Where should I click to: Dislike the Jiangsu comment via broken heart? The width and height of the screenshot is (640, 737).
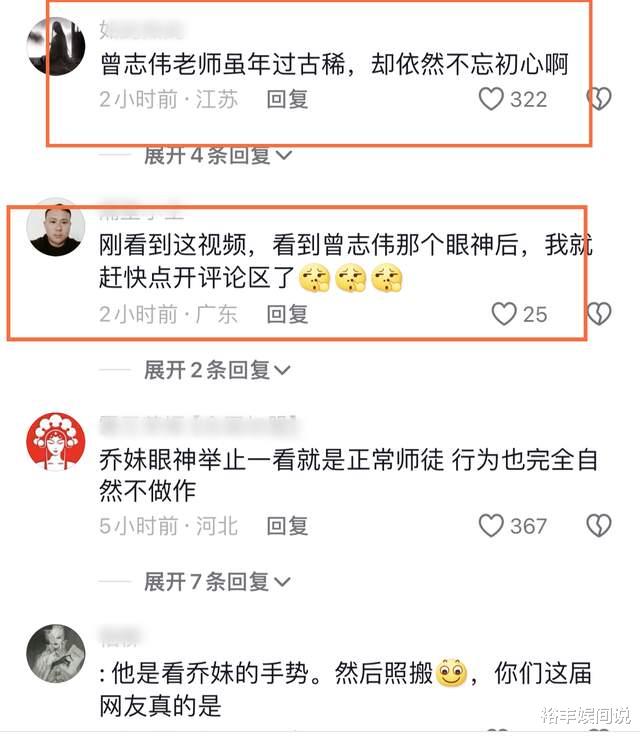coord(599,99)
